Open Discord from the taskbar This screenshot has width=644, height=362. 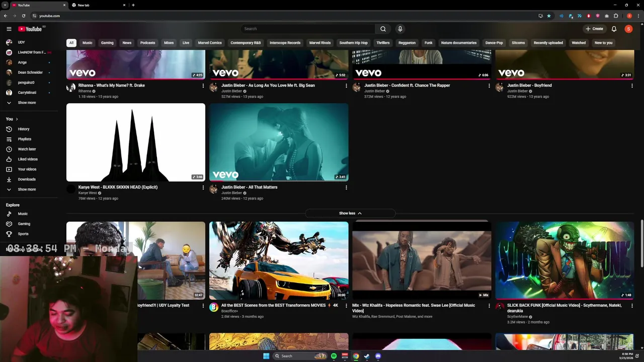(378, 356)
